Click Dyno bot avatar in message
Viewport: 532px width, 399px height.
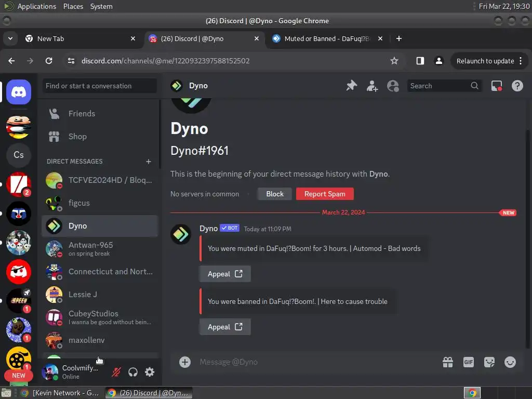tap(181, 234)
